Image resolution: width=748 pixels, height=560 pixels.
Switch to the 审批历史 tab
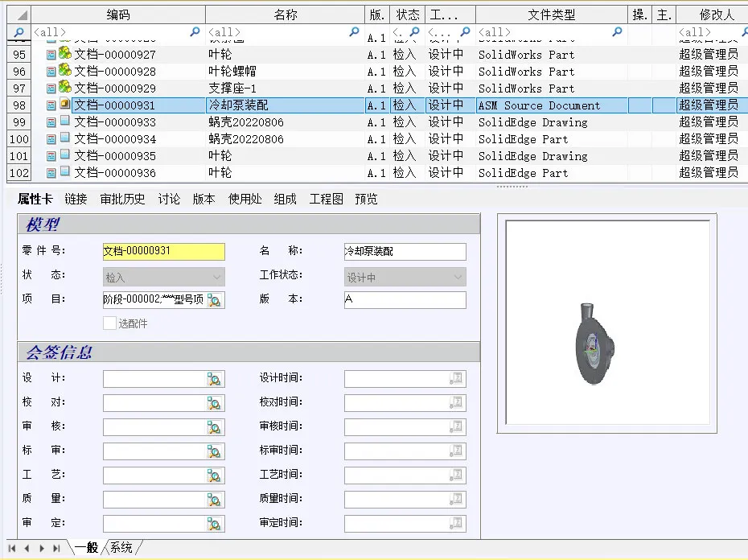coord(122,200)
